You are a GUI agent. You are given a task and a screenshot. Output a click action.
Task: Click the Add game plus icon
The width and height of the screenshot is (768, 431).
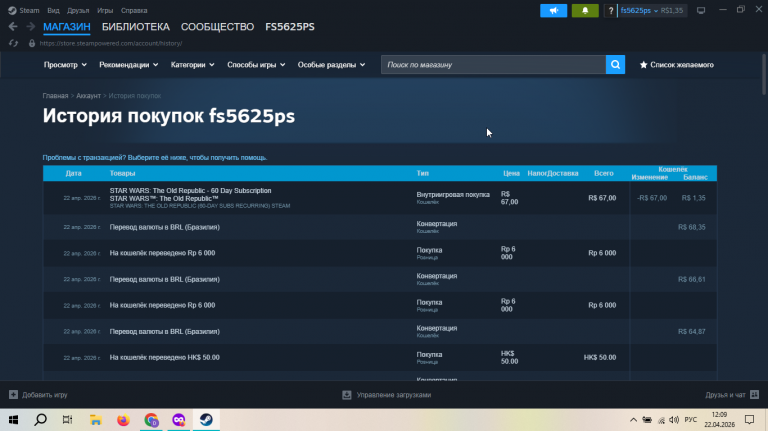13,395
